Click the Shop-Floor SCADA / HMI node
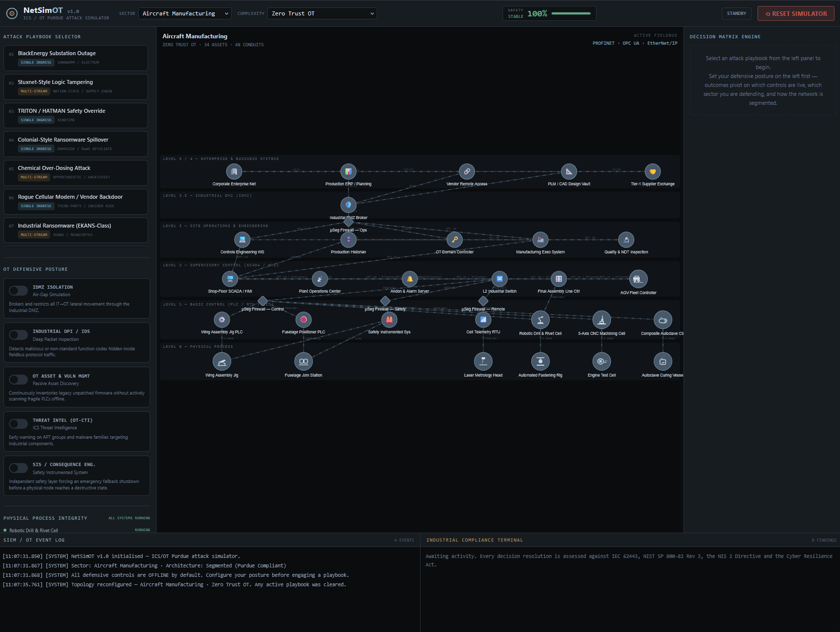The height and width of the screenshot is (632, 840). [x=230, y=279]
